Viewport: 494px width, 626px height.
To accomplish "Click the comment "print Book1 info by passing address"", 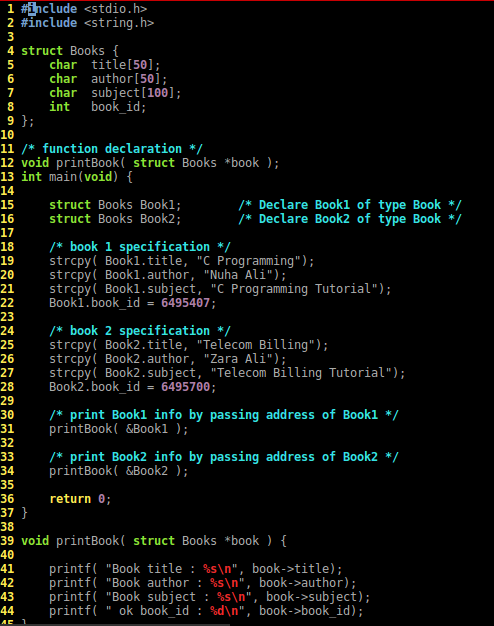I will click(x=224, y=414).
